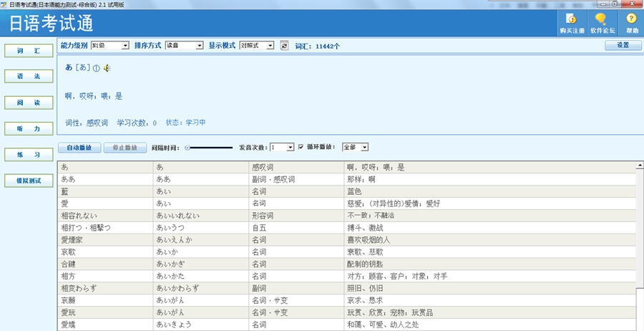Switch to the 练习 practice section
Viewport: 644px width, 331px height.
[29, 155]
